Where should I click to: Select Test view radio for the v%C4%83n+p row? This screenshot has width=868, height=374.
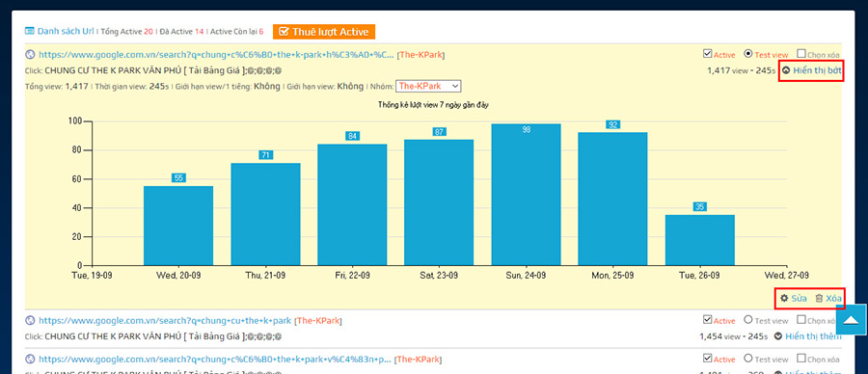click(x=748, y=359)
